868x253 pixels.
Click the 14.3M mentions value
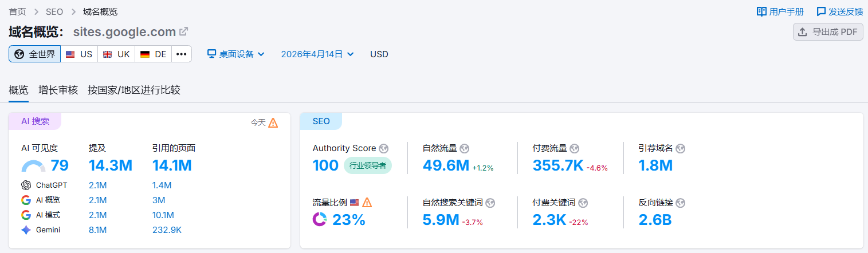click(x=111, y=165)
